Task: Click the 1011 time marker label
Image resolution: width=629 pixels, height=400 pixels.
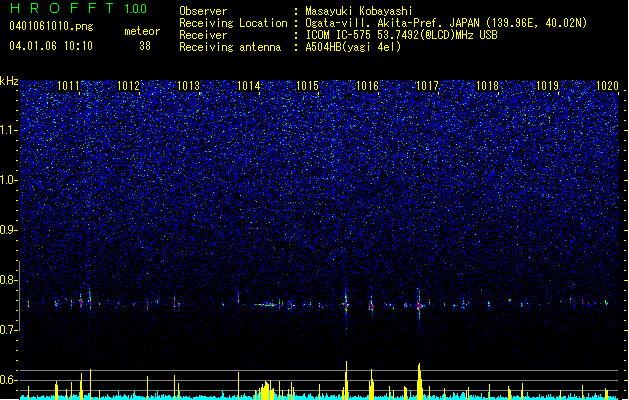Action: tap(69, 85)
